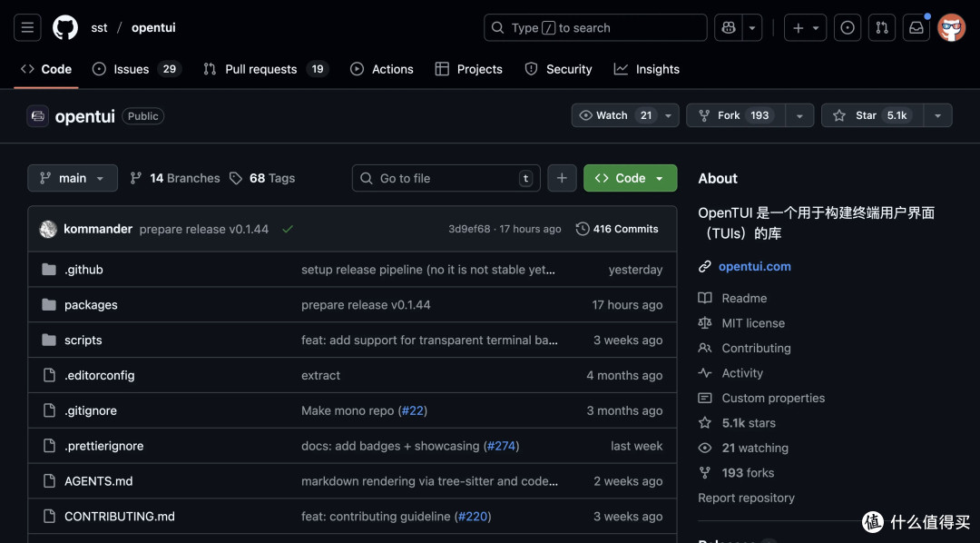The image size is (980, 543).
Task: Open the green Code dropdown button
Action: (630, 178)
